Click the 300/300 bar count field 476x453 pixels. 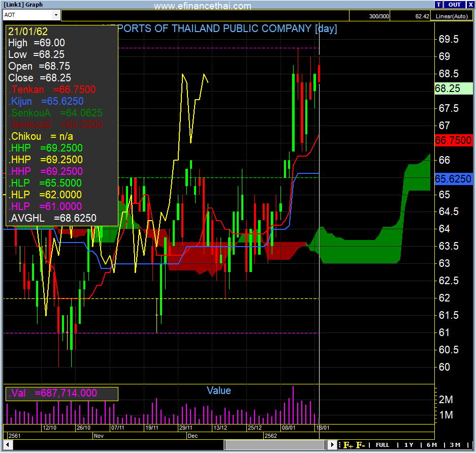(x=369, y=16)
